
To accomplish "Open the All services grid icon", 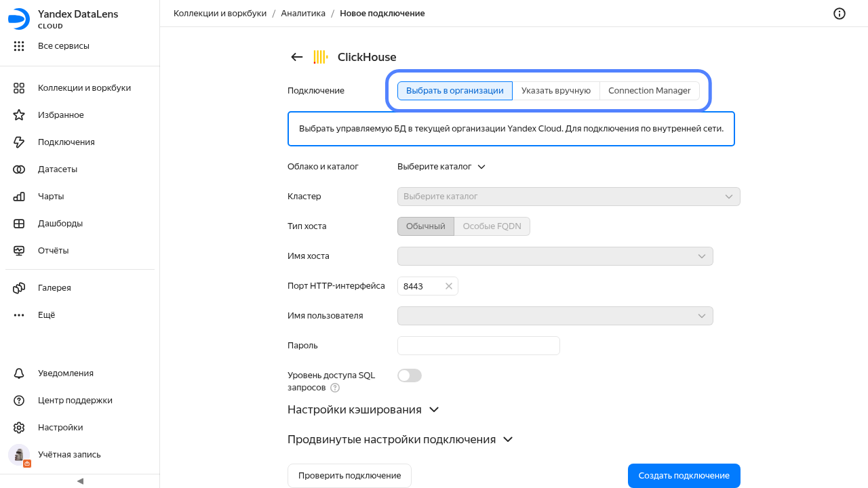I will pos(19,46).
